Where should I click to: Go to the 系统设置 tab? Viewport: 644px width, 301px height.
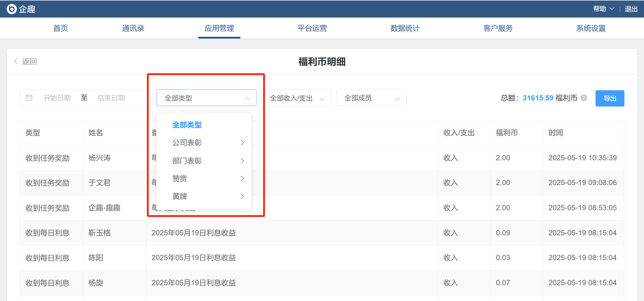click(591, 28)
